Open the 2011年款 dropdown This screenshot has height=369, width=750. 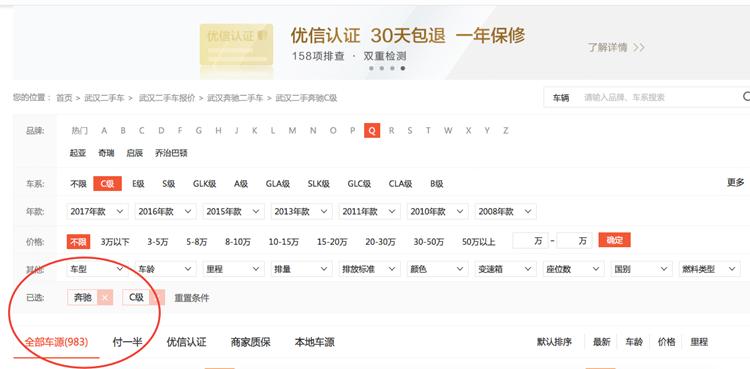coord(369,211)
